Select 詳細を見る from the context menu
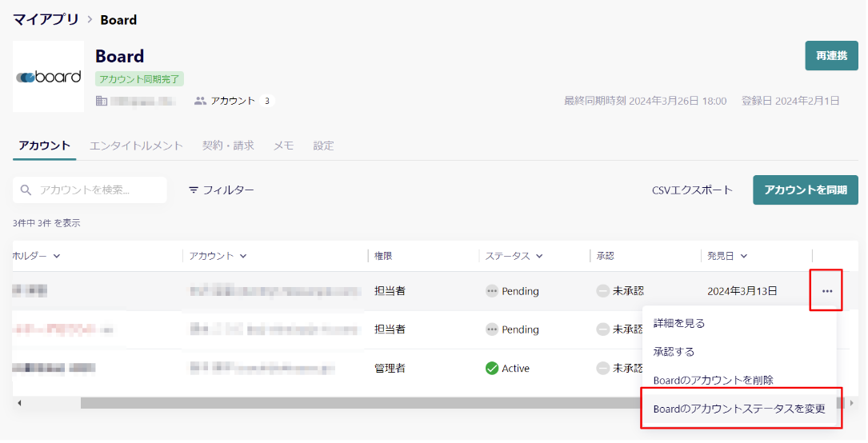Viewport: 868px width, 443px height. pos(738,324)
